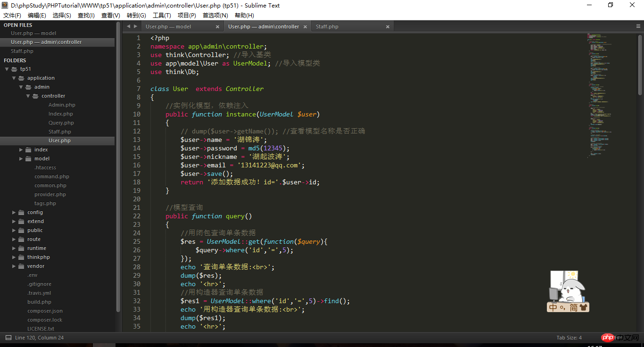Open Index.php in the sidebar
This screenshot has height=347, width=644.
tap(61, 114)
